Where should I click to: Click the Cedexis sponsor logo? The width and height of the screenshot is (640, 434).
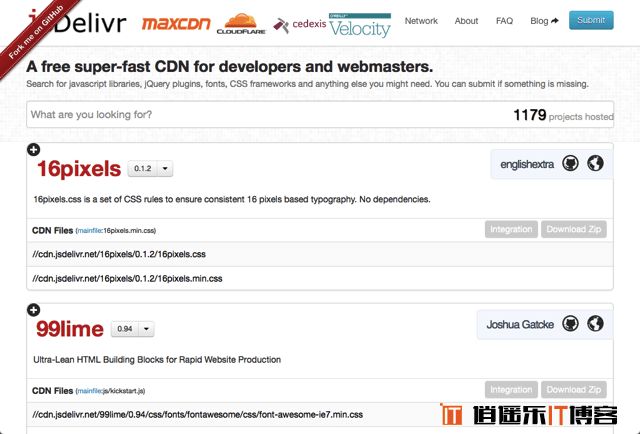300,24
